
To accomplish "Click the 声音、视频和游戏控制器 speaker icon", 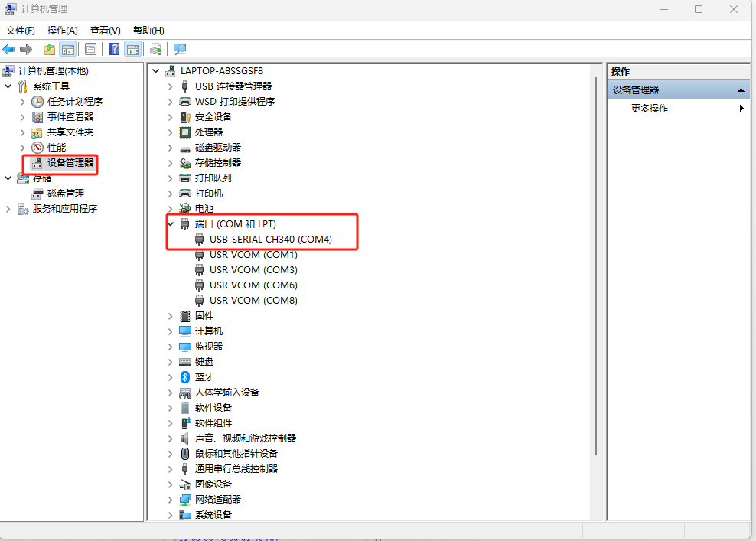I will pos(184,438).
